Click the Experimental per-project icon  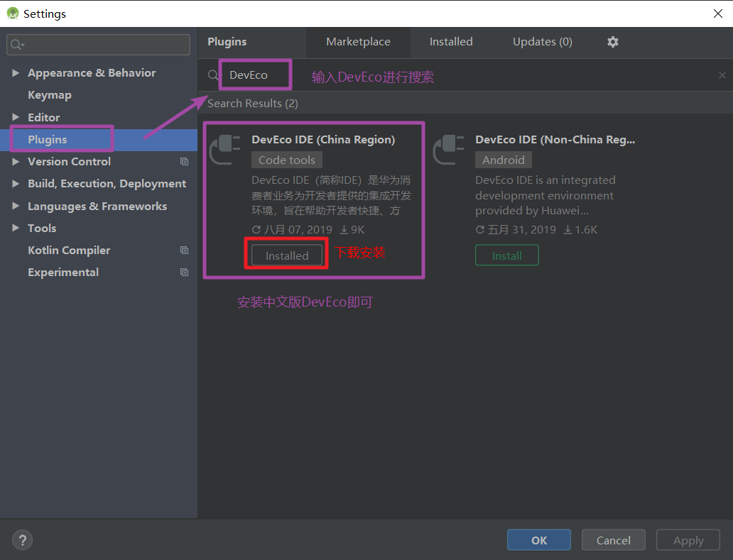click(184, 273)
